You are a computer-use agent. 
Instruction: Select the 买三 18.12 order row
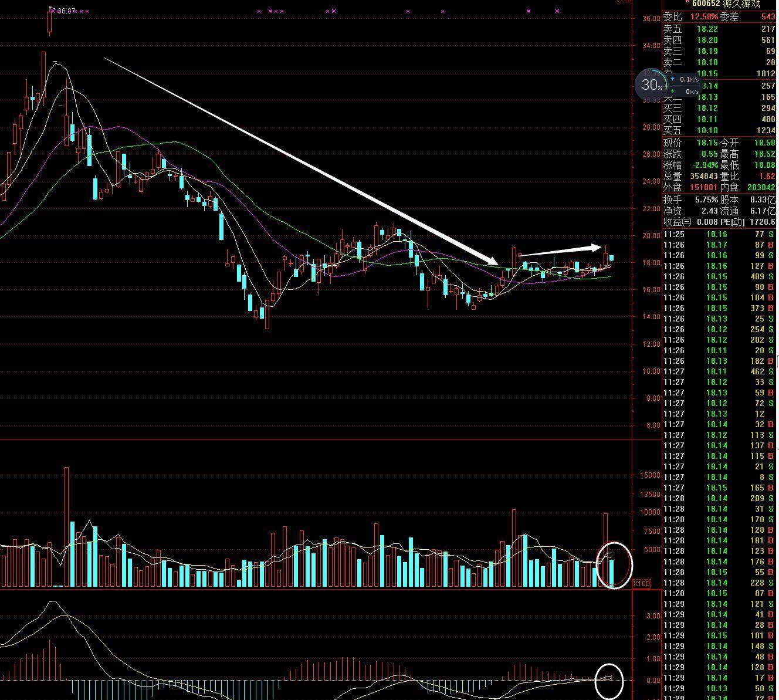[x=719, y=108]
